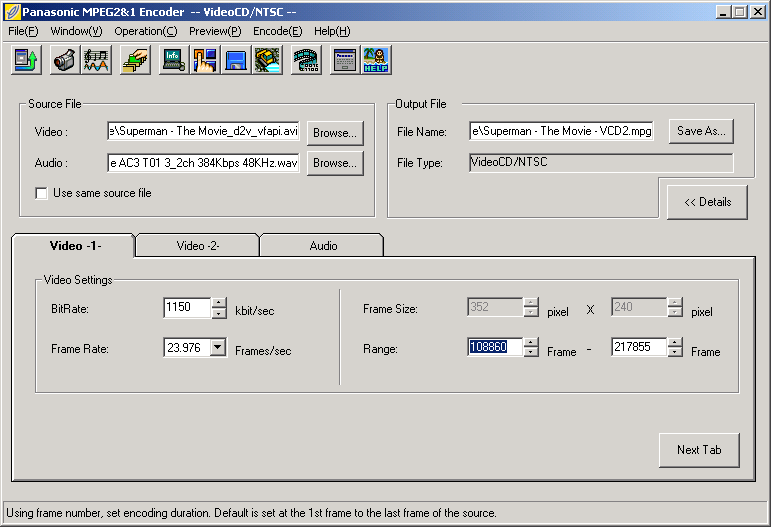Click the pointing hand on tiles icon
Image resolution: width=771 pixels, height=527 pixels.
coord(205,60)
